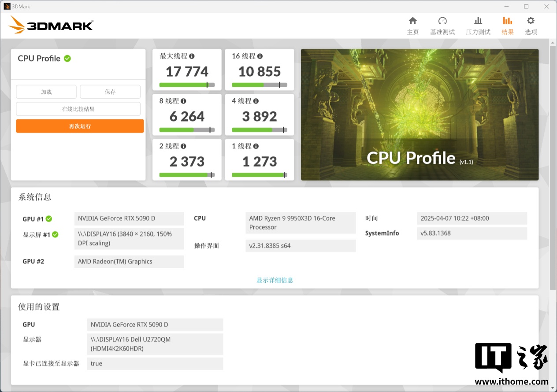557x392 pixels.
Task: Click info icon next to 8 线程
Action: tap(183, 101)
